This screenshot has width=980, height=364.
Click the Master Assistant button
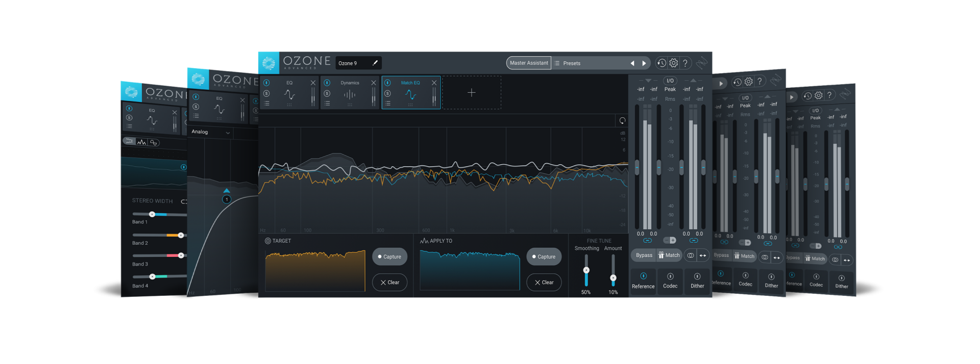[529, 63]
